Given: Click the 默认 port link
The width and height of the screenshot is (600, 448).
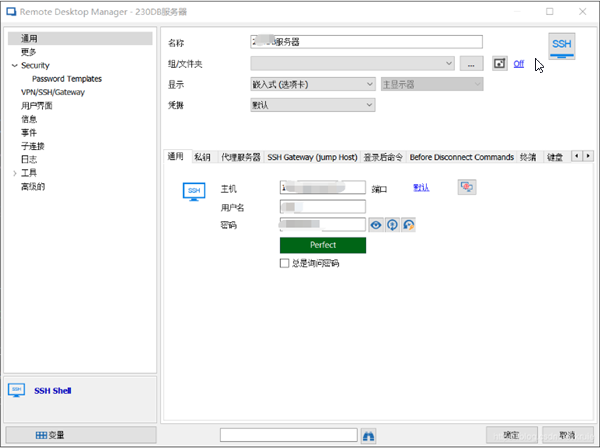Looking at the screenshot, I should tap(421, 187).
